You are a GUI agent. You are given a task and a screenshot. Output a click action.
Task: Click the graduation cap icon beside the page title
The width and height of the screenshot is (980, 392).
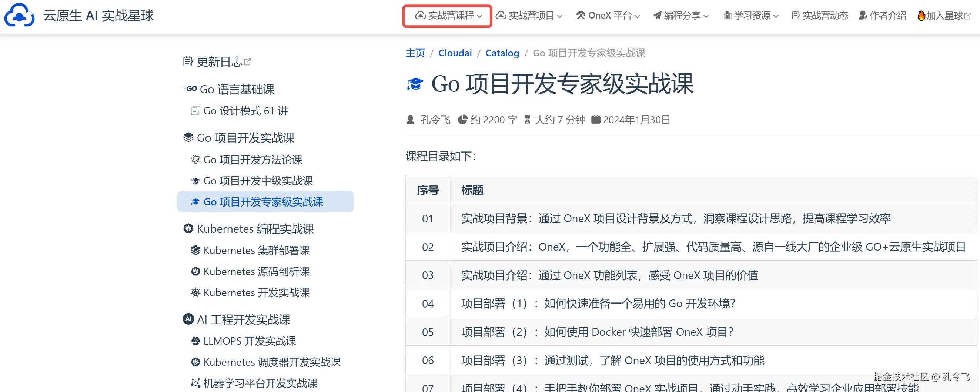pyautogui.click(x=415, y=84)
